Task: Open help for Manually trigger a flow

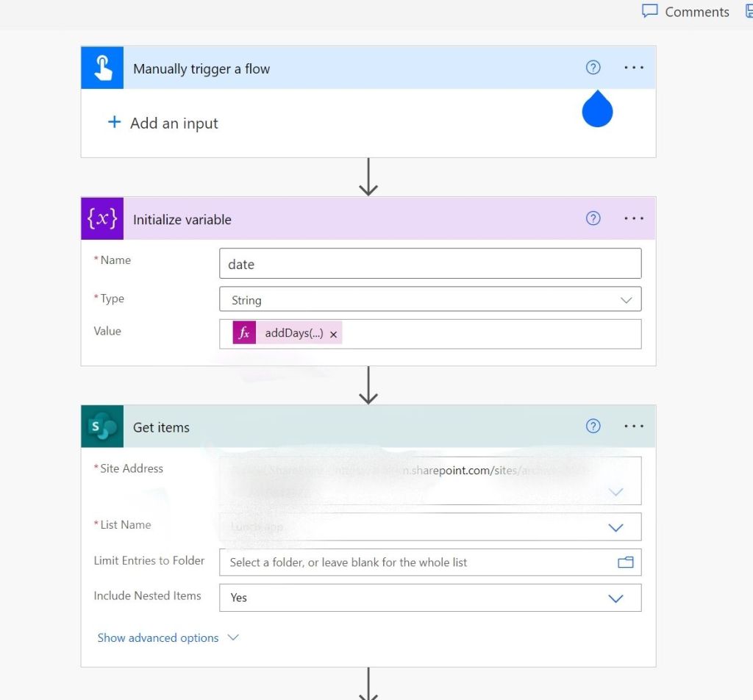Action: tap(593, 68)
